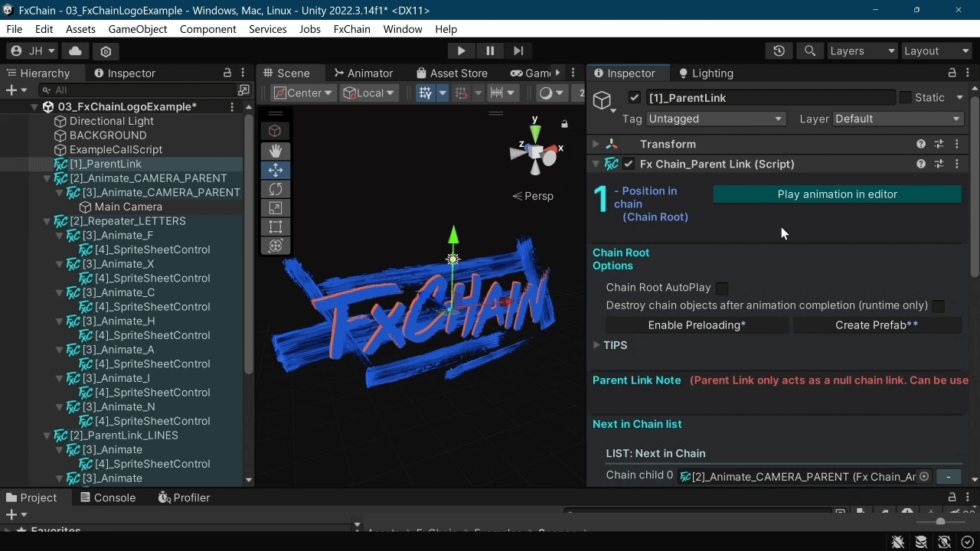Select the Scale tool
Screen dimensions: 980x551
pyautogui.click(x=276, y=207)
